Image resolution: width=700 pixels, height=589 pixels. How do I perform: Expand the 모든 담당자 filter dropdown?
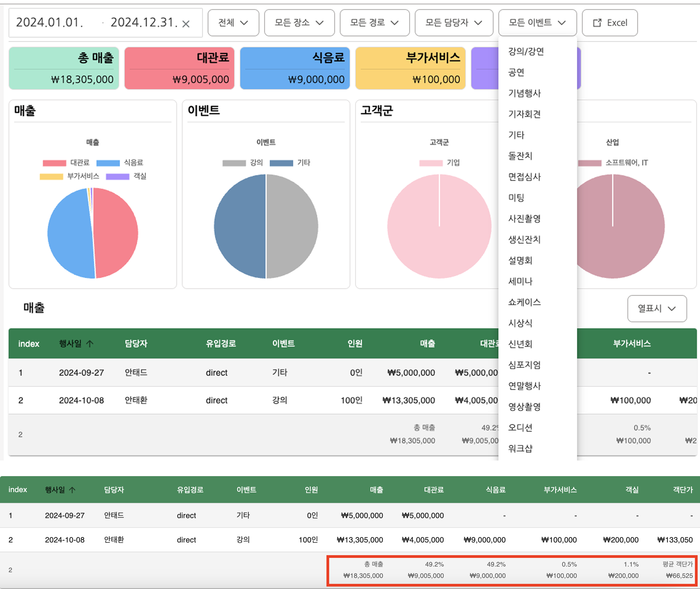[453, 22]
